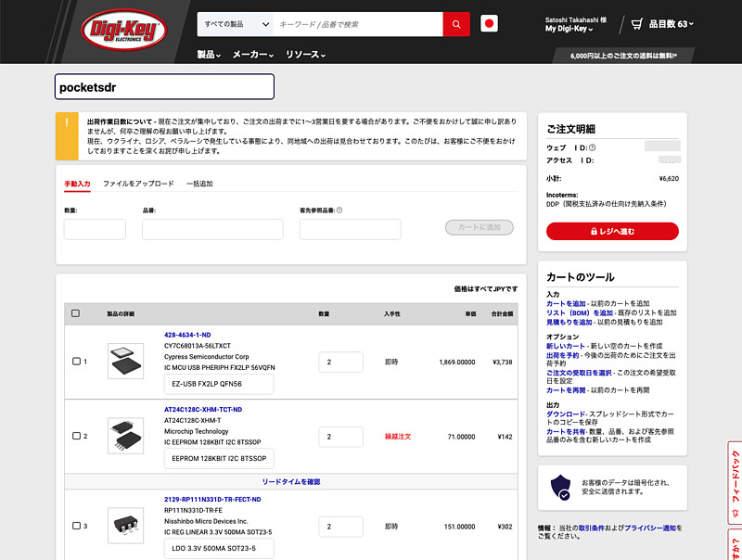Click the レジへ進む checkout button
742x560 pixels.
tap(612, 231)
